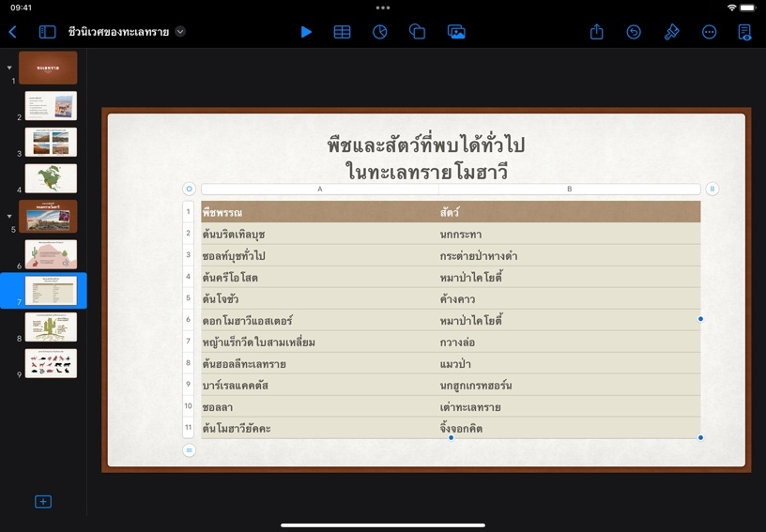
Task: Play the slideshow
Action: 306,32
